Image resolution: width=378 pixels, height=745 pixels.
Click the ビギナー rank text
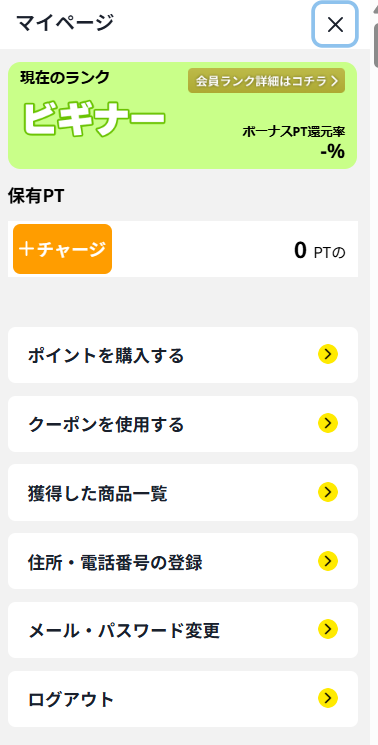tap(94, 117)
